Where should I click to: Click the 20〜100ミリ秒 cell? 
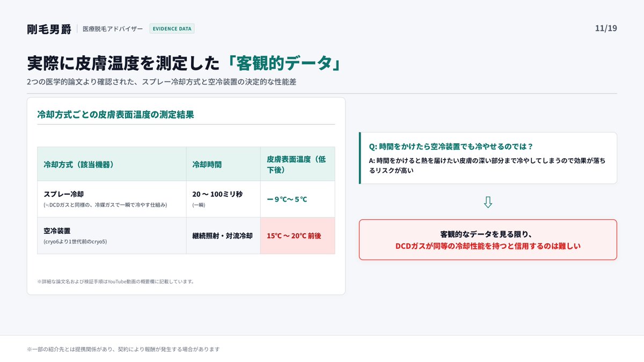tap(217, 194)
